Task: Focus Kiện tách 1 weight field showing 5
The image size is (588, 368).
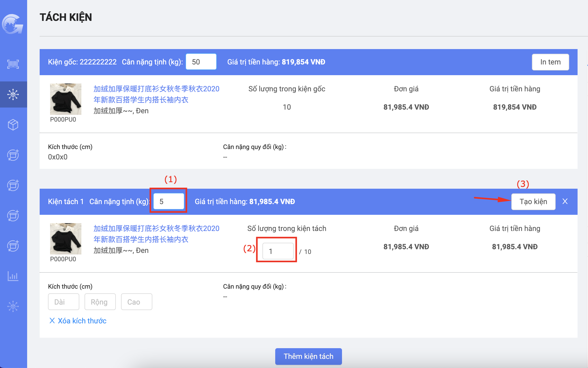Action: point(169,201)
